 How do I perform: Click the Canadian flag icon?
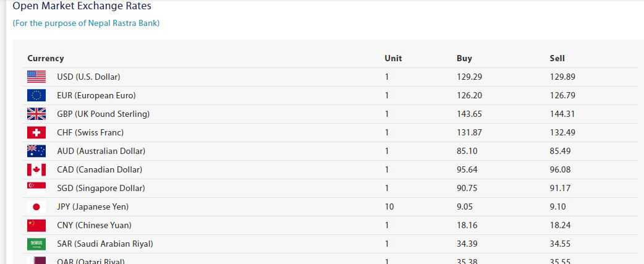coord(36,169)
